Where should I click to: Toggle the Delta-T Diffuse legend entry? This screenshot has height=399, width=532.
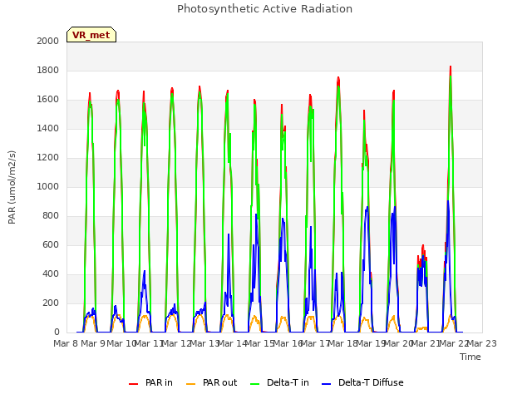point(362,382)
